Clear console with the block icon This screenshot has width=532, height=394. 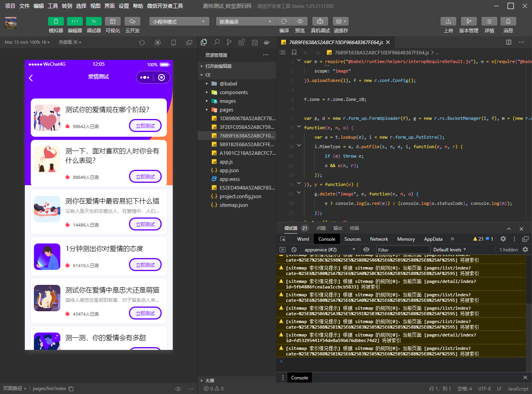point(294,249)
